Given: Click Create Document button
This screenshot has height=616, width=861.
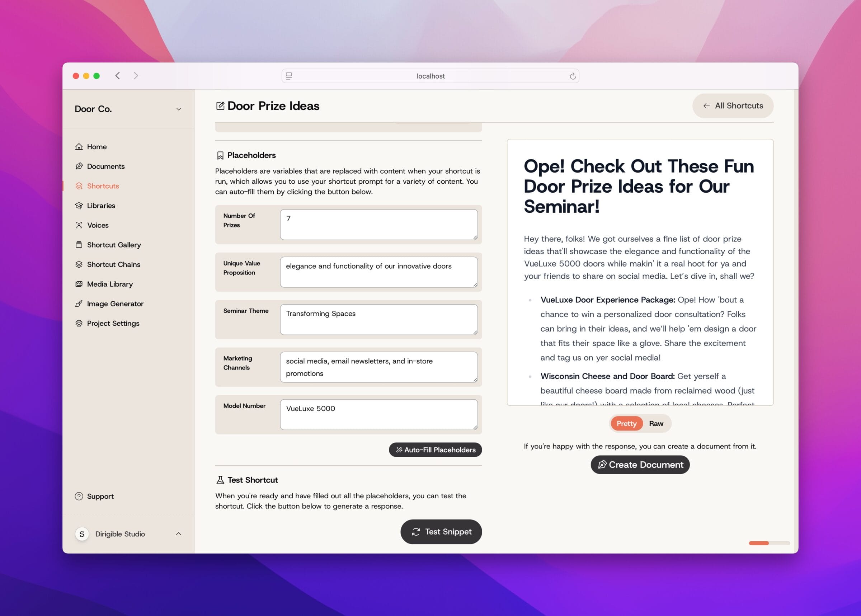Looking at the screenshot, I should point(640,465).
